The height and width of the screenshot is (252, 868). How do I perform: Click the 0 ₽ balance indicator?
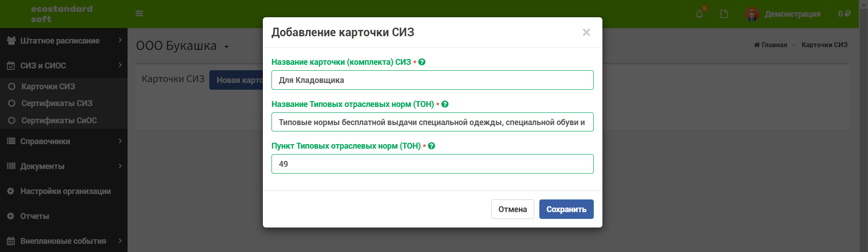(x=844, y=14)
